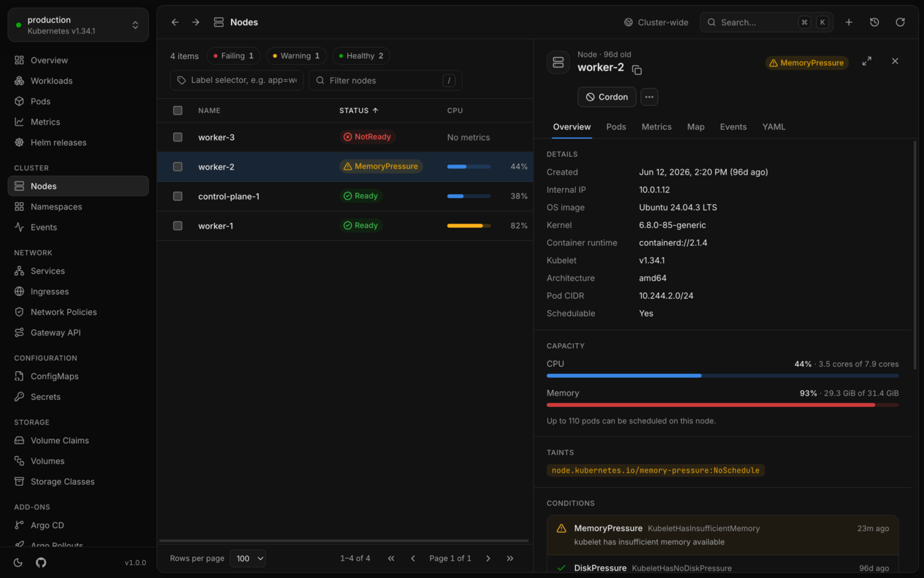Open the more actions ellipsis button
Image resolution: width=924 pixels, height=578 pixels.
pos(649,97)
